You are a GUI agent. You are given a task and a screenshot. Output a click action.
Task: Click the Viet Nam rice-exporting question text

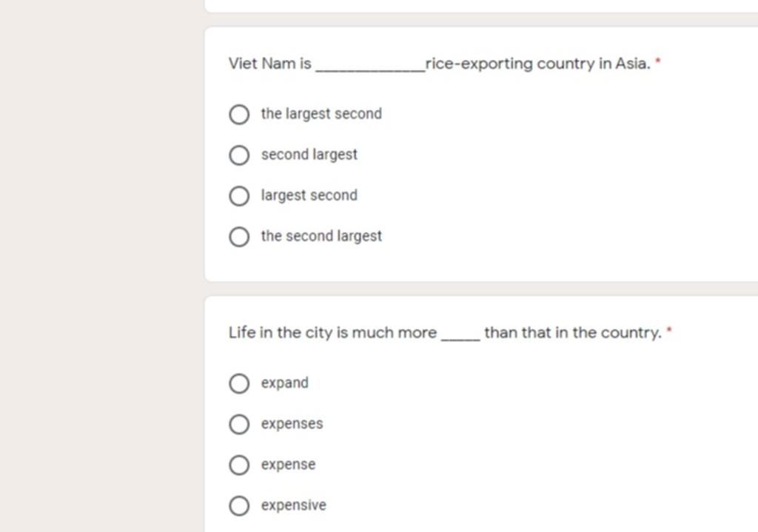[x=440, y=64]
